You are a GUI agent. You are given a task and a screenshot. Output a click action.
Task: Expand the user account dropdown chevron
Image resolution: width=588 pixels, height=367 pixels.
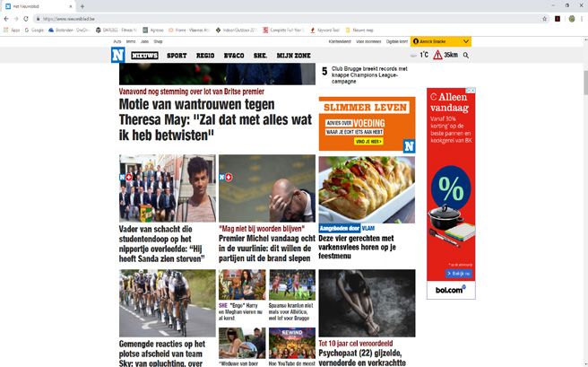(466, 41)
